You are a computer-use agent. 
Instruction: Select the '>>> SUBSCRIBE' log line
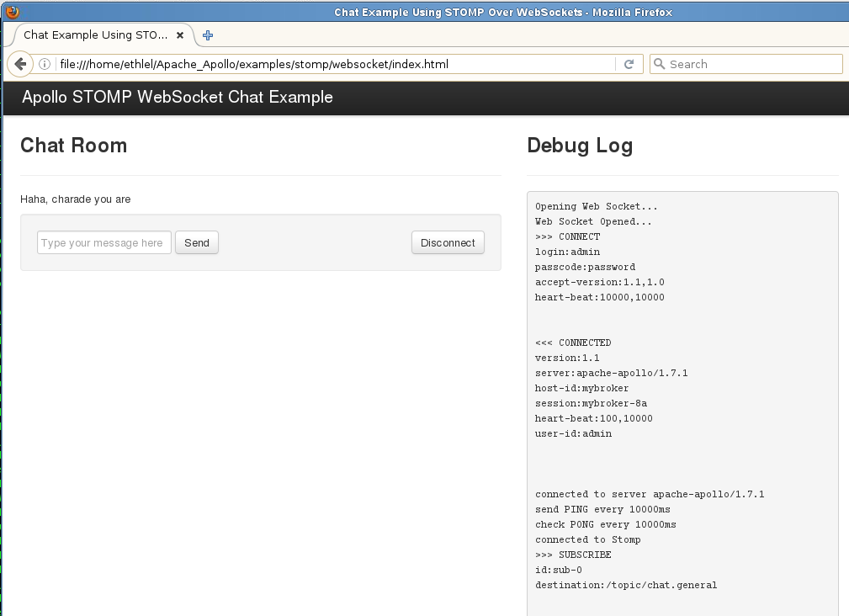pyautogui.click(x=573, y=555)
